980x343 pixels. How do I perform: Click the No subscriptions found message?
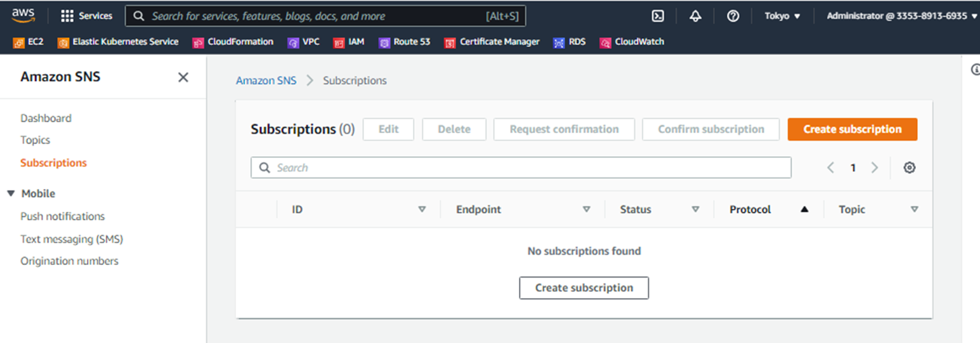tap(584, 251)
